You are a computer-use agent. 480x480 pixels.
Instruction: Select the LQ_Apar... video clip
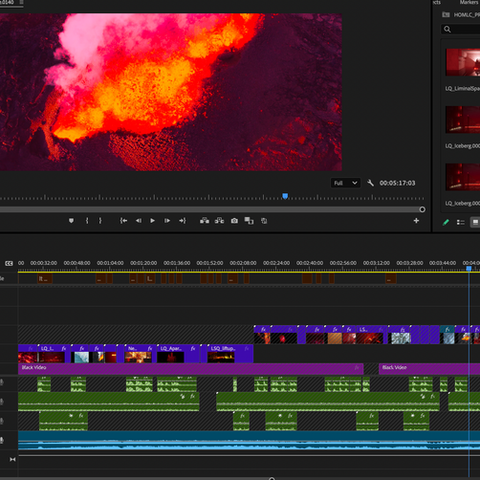point(178,353)
